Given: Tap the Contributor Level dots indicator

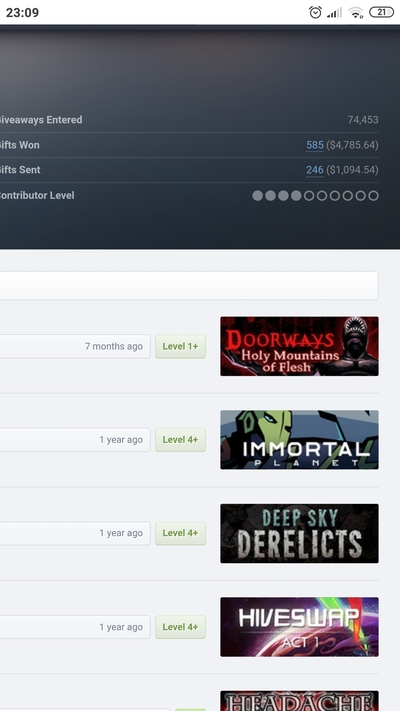Looking at the screenshot, I should pos(315,195).
